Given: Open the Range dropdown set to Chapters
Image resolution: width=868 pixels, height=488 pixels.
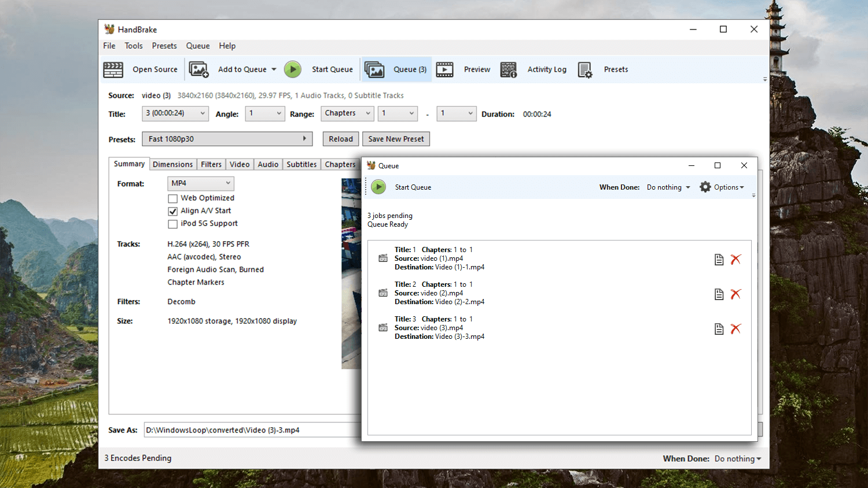Looking at the screenshot, I should 348,113.
